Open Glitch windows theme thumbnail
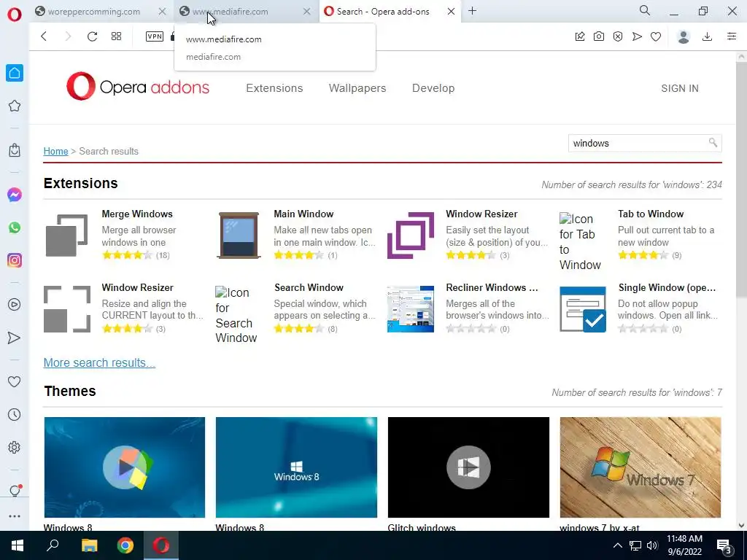 click(x=468, y=467)
